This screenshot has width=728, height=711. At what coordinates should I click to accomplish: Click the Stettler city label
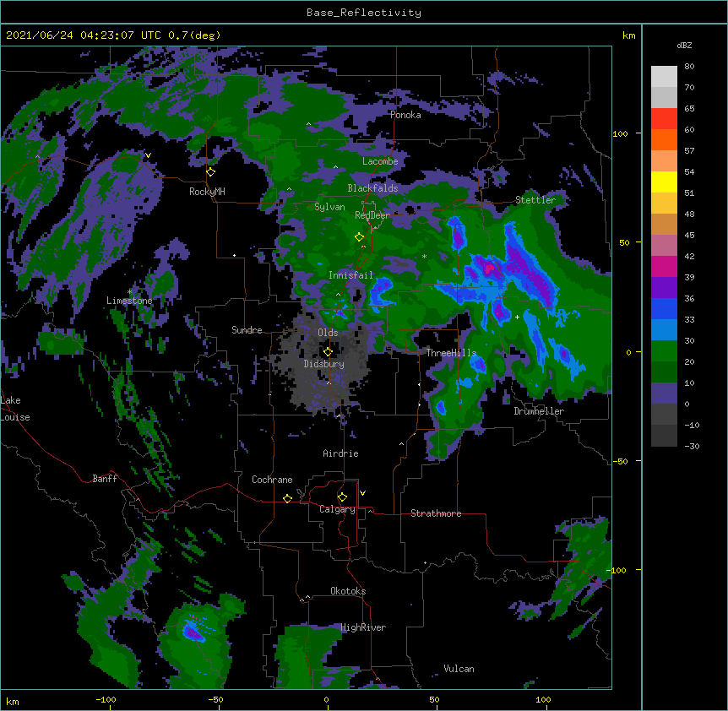click(x=535, y=200)
